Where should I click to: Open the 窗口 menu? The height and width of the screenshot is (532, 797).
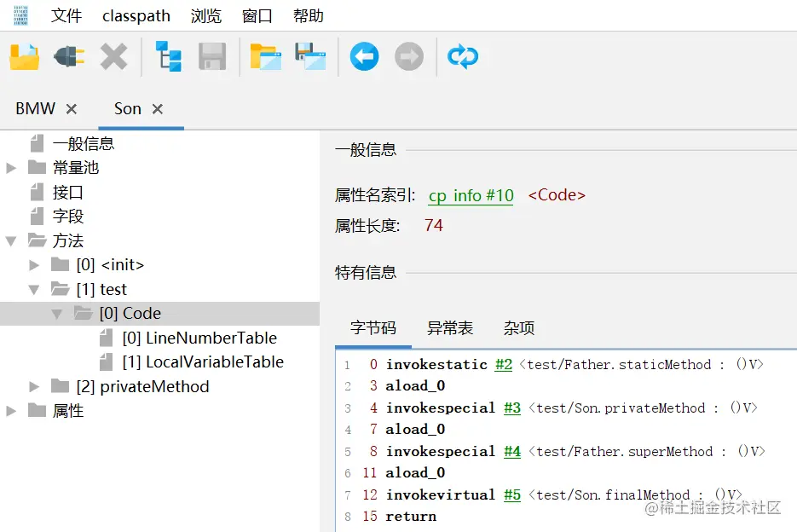(257, 15)
